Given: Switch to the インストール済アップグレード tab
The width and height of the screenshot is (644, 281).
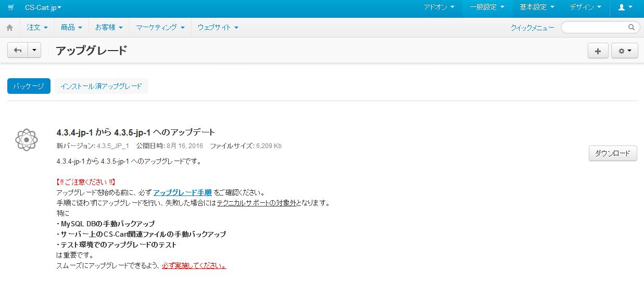Looking at the screenshot, I should 101,86.
